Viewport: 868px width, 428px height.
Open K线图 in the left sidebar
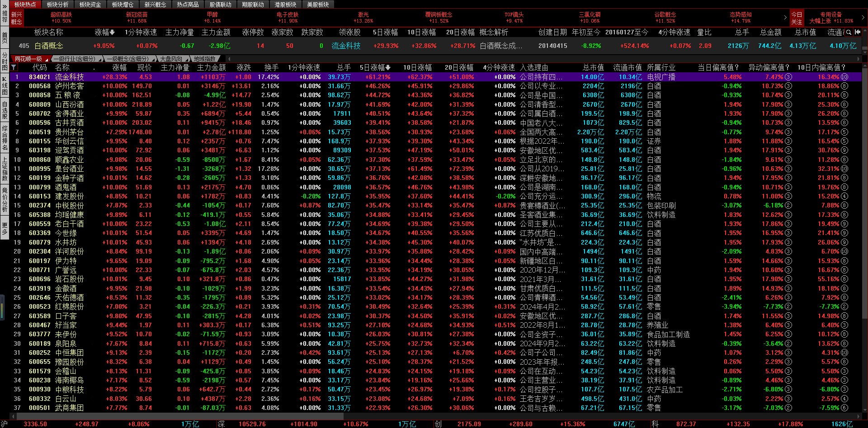(5, 85)
